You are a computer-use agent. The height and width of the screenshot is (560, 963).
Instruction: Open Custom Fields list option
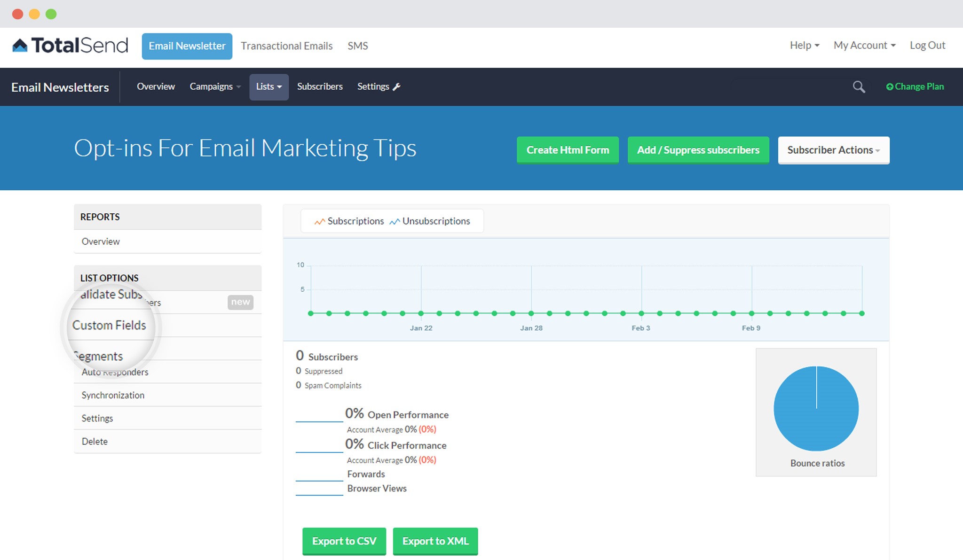point(167,325)
